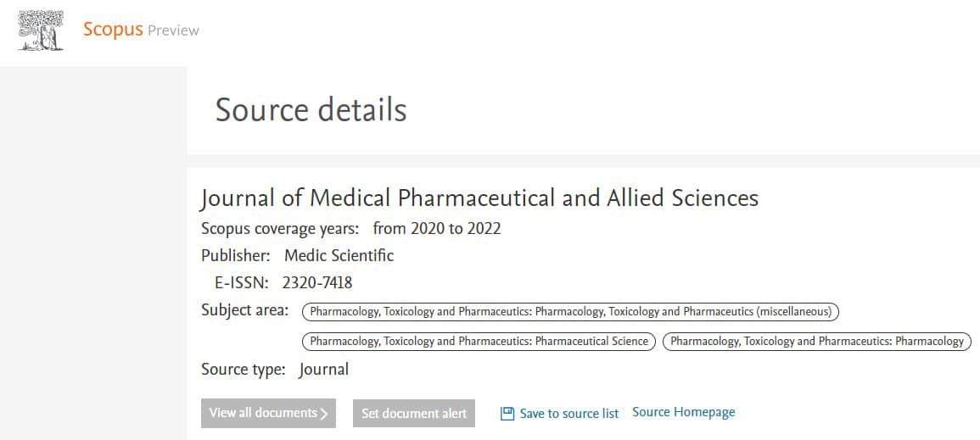Click the Scopus coverage years 2020 to 2022

(436, 228)
